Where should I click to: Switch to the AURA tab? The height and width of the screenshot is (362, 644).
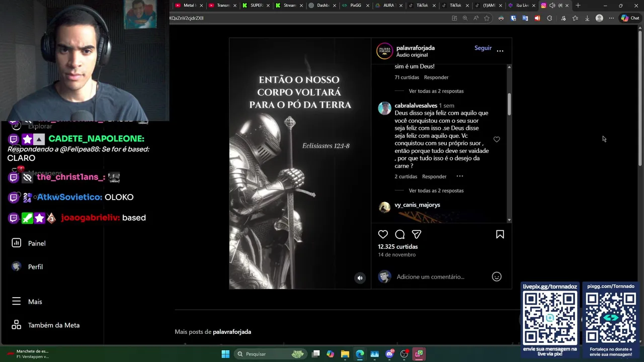pos(387,6)
